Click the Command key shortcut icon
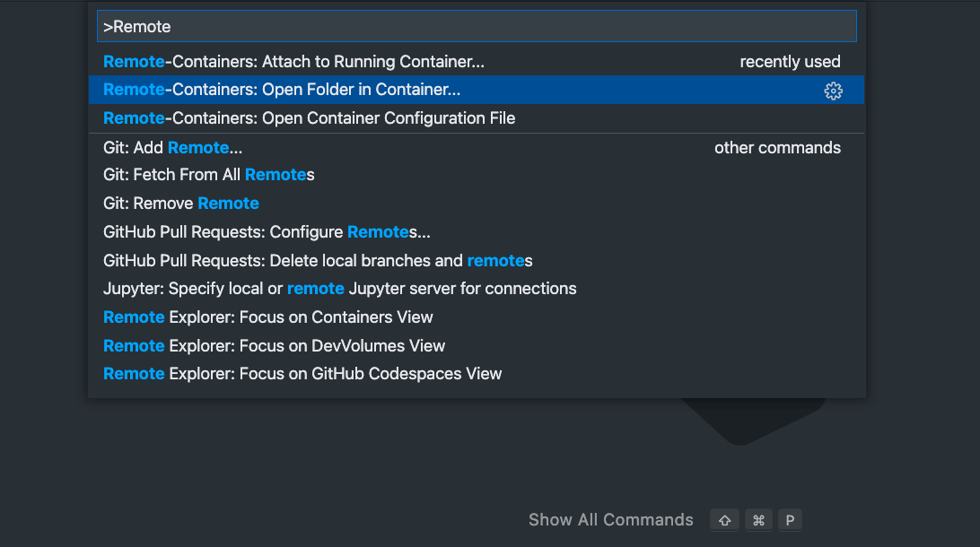 [x=758, y=520]
